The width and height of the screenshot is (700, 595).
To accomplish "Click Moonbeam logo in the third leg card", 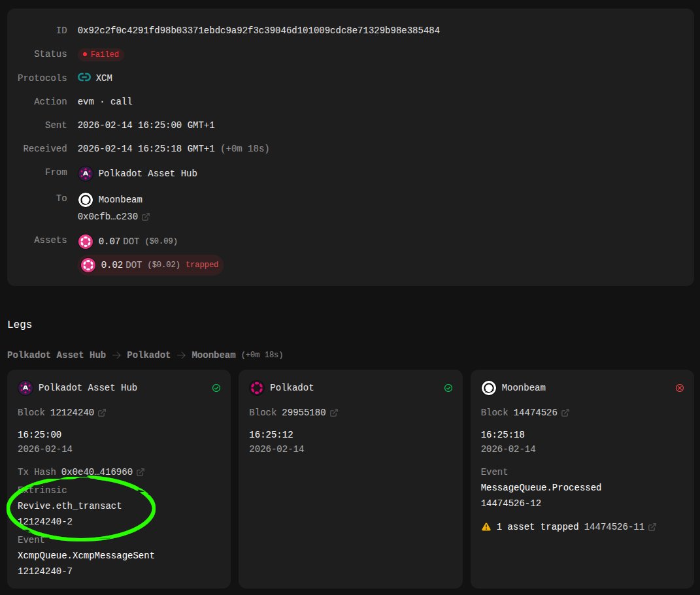I will tap(489, 387).
